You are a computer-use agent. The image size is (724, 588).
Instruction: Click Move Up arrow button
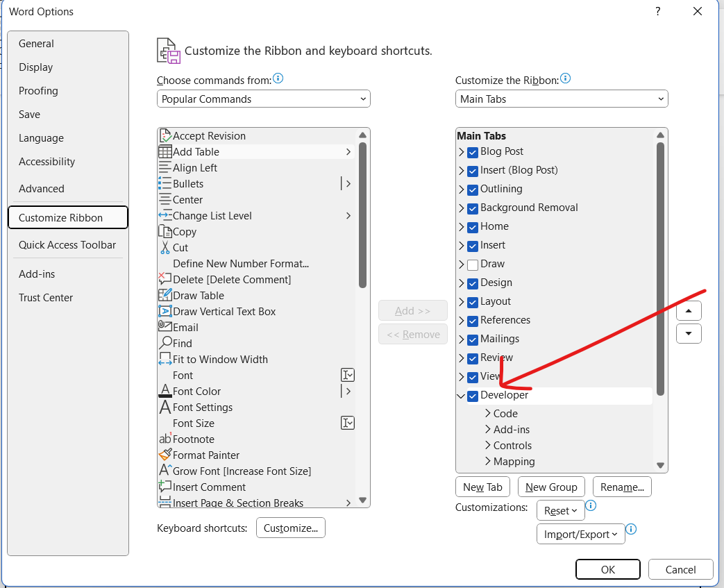(689, 311)
